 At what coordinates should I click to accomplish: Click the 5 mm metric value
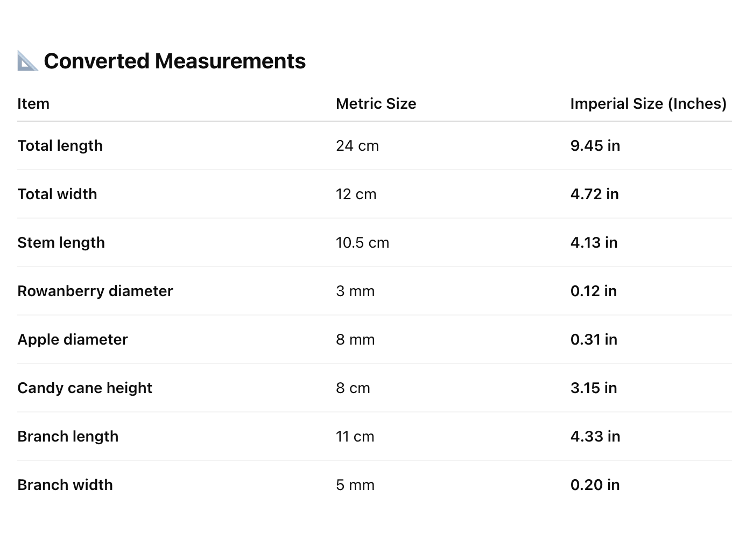coord(355,485)
